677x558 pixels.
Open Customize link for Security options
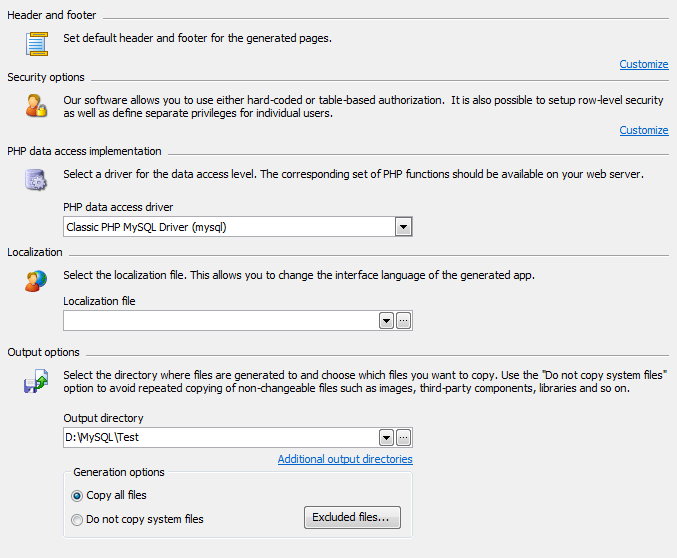(644, 130)
